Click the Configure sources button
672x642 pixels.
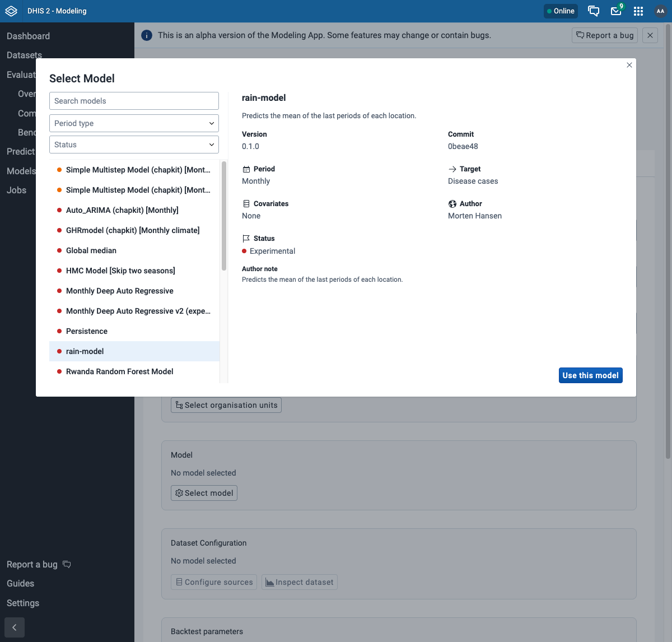(214, 582)
